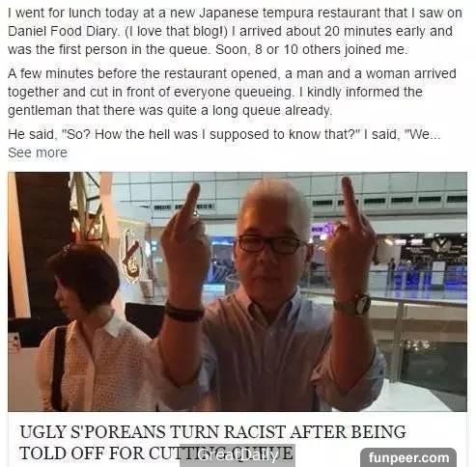
Task: Click the paragraph starting "I went for lunch"
Action: tap(235, 31)
